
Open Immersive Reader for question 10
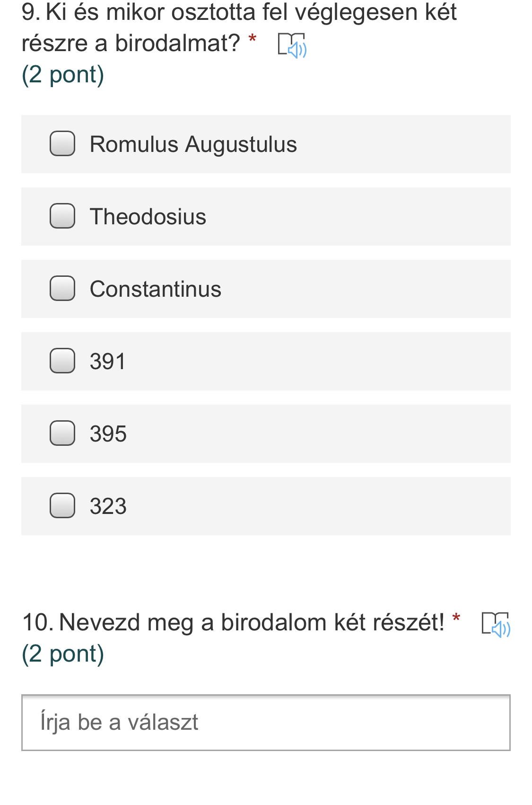496,624
